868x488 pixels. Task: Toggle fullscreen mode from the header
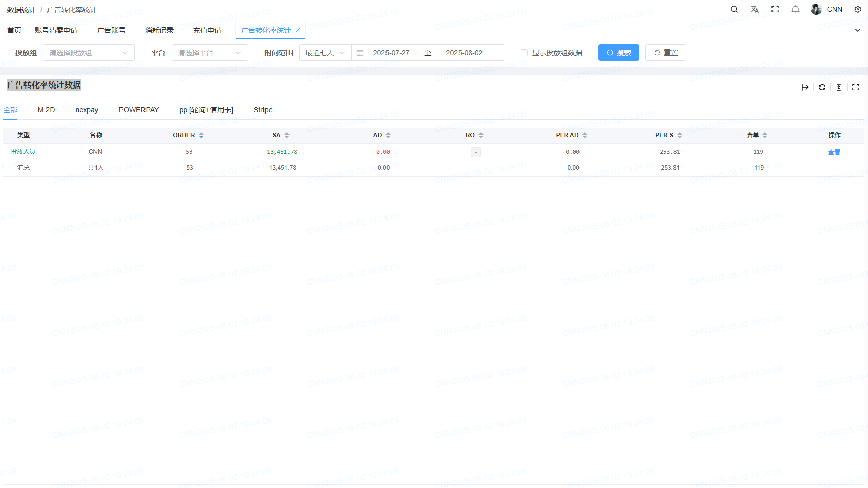coord(775,9)
